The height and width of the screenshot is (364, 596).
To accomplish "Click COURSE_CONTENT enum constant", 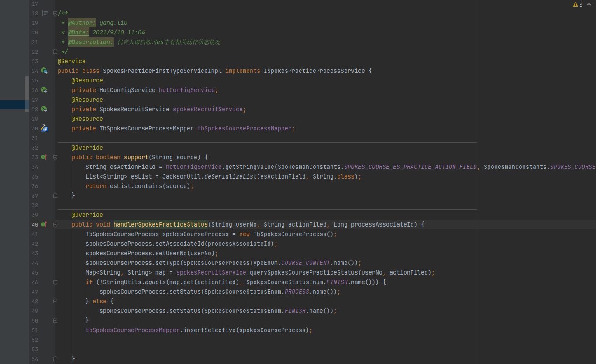I will point(306,263).
